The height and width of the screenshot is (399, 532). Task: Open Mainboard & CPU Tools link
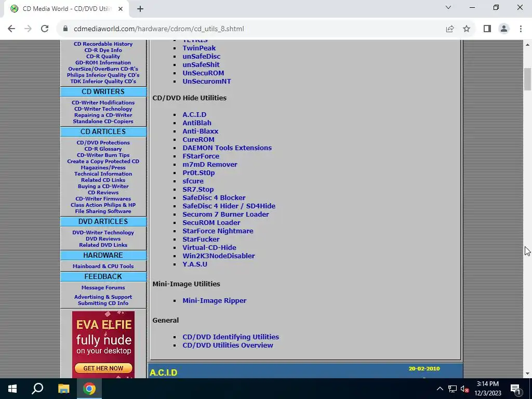point(103,267)
